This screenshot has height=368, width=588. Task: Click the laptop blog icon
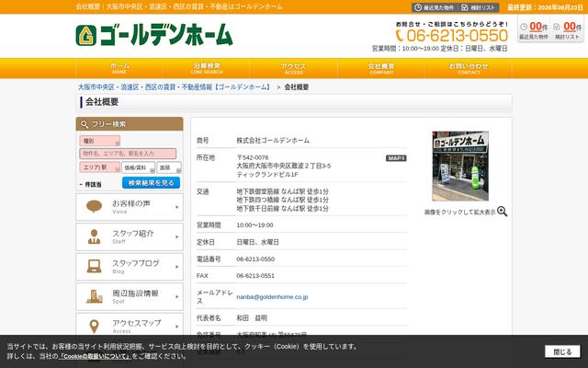tap(94, 266)
